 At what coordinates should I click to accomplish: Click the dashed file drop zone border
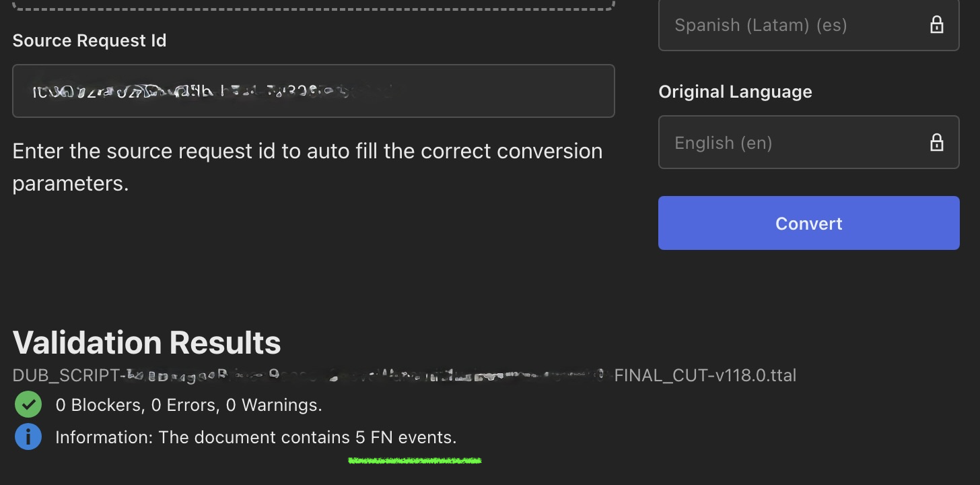(313, 7)
